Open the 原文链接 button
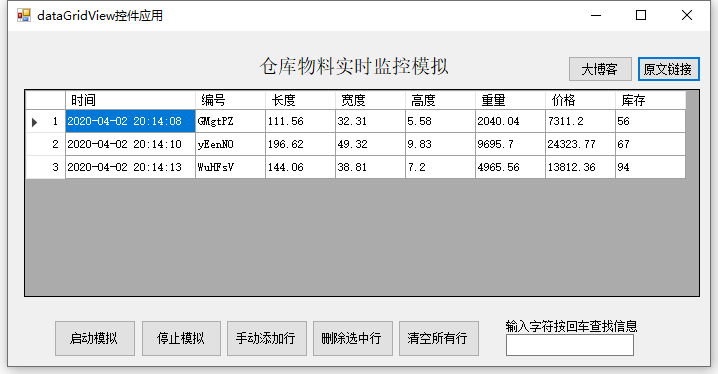 tap(669, 69)
